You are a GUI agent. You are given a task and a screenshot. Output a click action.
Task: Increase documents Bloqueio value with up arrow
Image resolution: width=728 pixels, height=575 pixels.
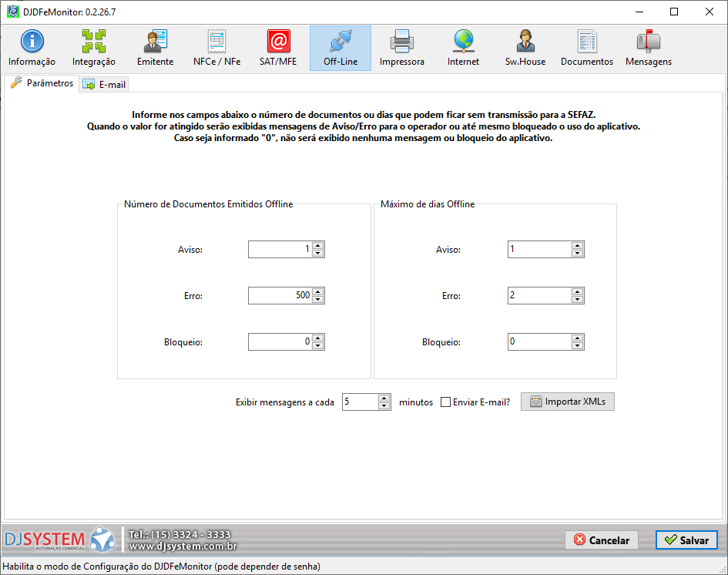click(318, 338)
